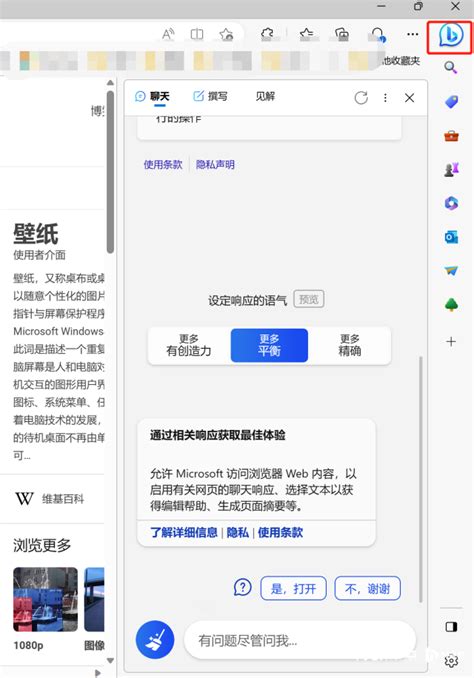Viewport: 474px width, 678px height.
Task: Select the 更多有创造力 tone option
Action: click(189, 345)
